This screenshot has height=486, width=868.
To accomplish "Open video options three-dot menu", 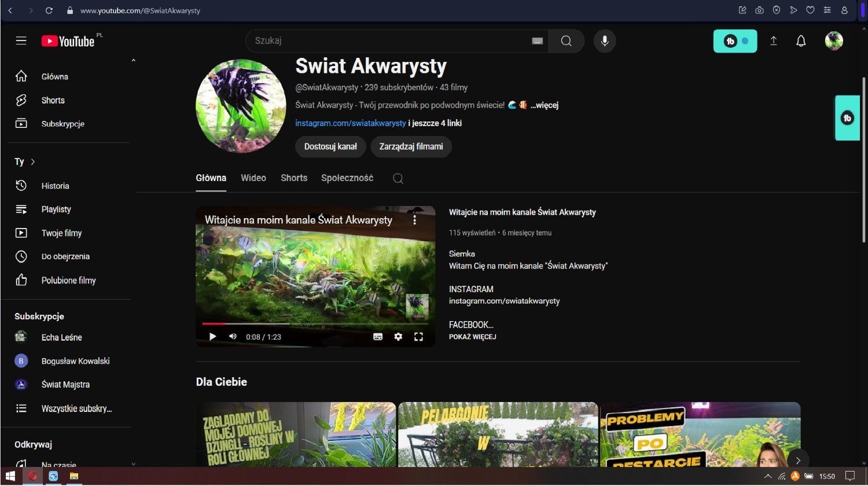I will point(414,220).
